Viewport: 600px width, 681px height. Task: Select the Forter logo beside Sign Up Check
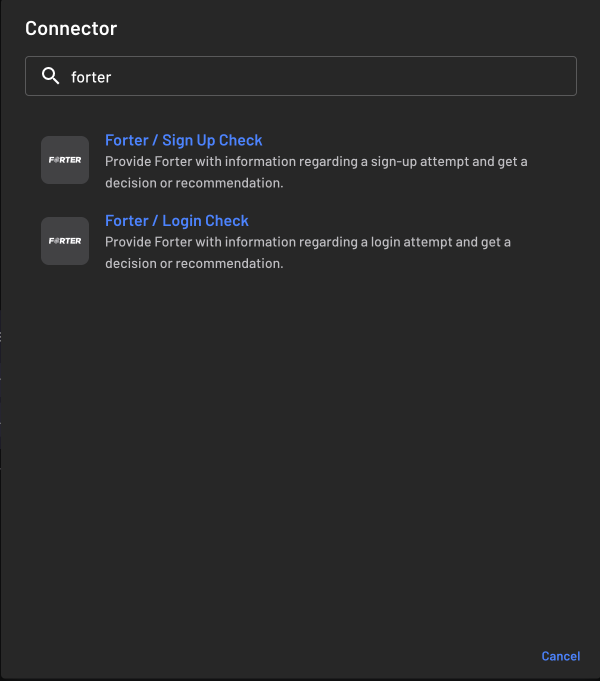point(65,160)
